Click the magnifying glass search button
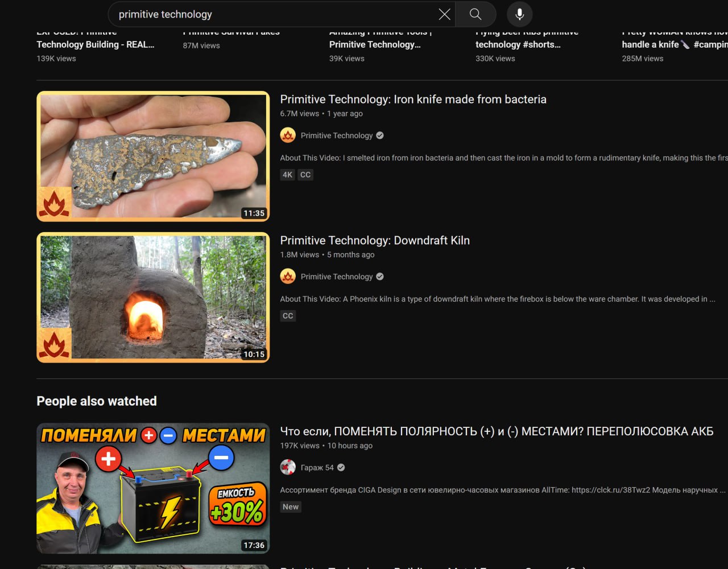This screenshot has height=569, width=728. point(475,14)
